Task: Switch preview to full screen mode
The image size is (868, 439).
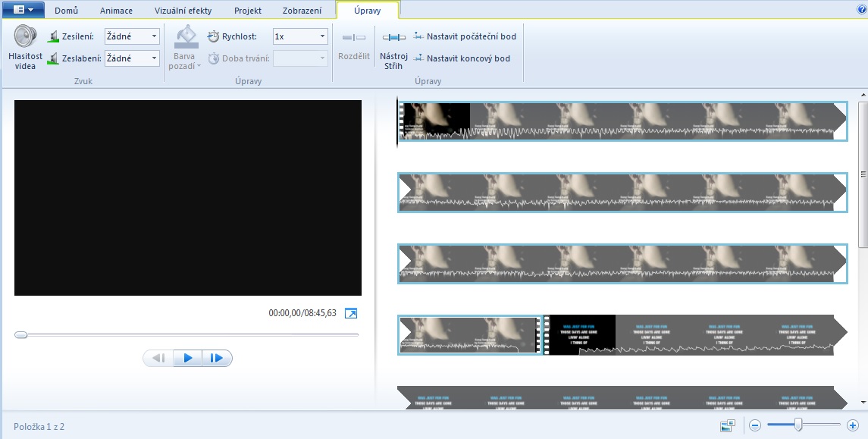Action: [x=351, y=313]
